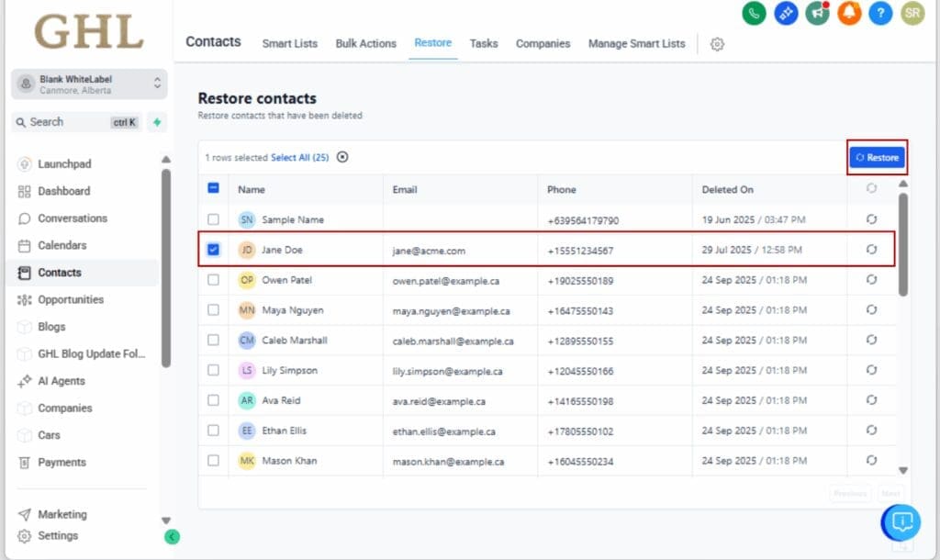The width and height of the screenshot is (940, 560).
Task: Open the green AI assistant icon beside search
Action: click(x=156, y=121)
